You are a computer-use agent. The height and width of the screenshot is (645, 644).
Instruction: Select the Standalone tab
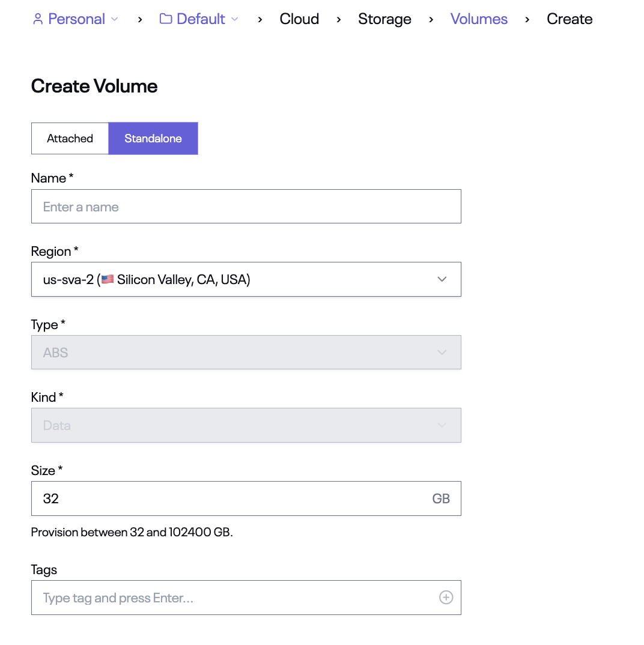click(x=153, y=138)
